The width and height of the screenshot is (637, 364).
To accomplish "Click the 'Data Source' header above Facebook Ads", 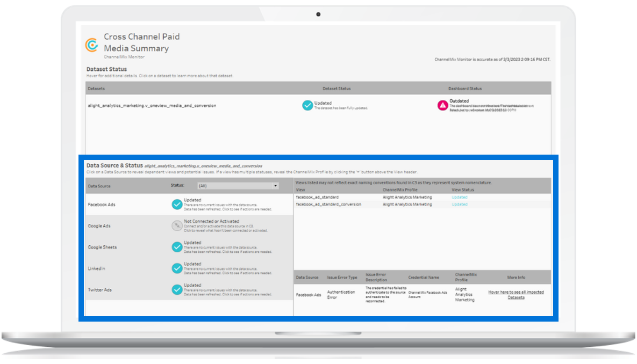I will pyautogui.click(x=99, y=186).
